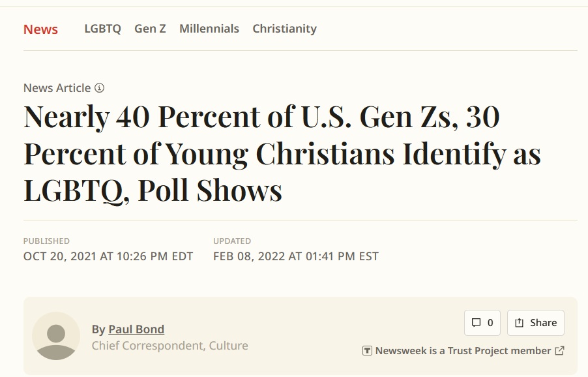
Task: Open the Millennials topic link
Action: pos(209,29)
